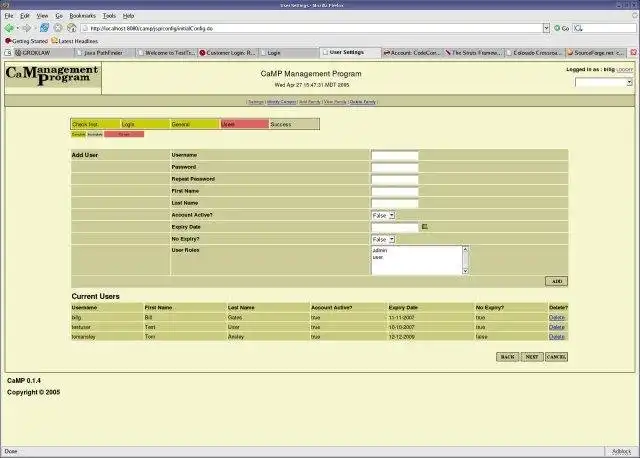The width and height of the screenshot is (640, 458).
Task: Click the new tab icon left of GROKLAW tab
Action: coord(8,53)
